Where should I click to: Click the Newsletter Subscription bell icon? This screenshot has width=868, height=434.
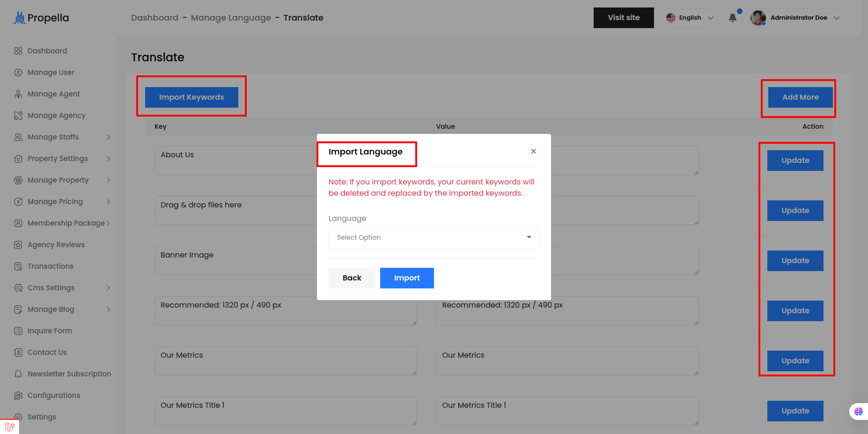18,374
